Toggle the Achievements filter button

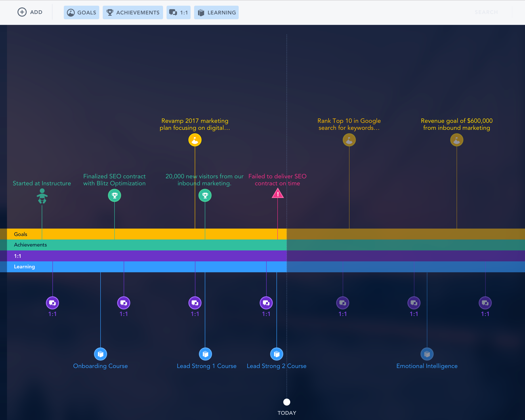[133, 12]
